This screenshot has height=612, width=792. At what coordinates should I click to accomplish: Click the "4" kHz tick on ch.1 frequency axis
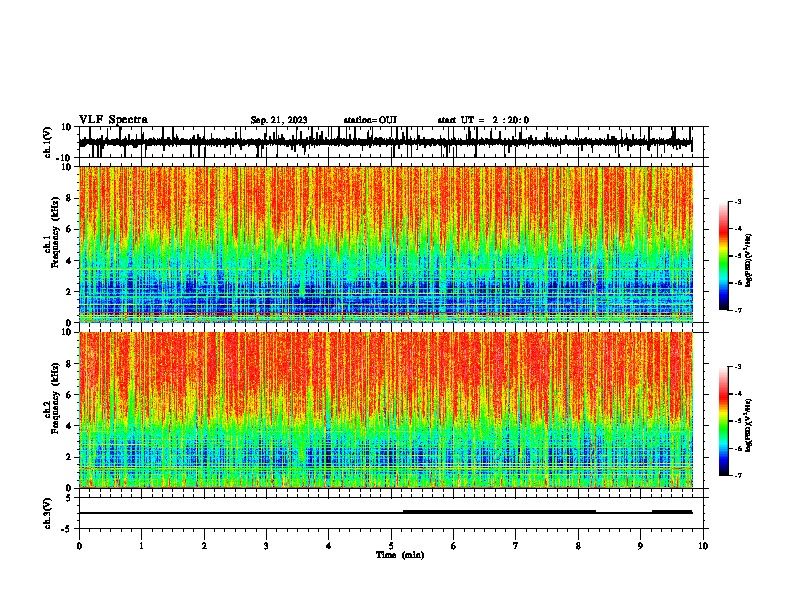[69, 261]
